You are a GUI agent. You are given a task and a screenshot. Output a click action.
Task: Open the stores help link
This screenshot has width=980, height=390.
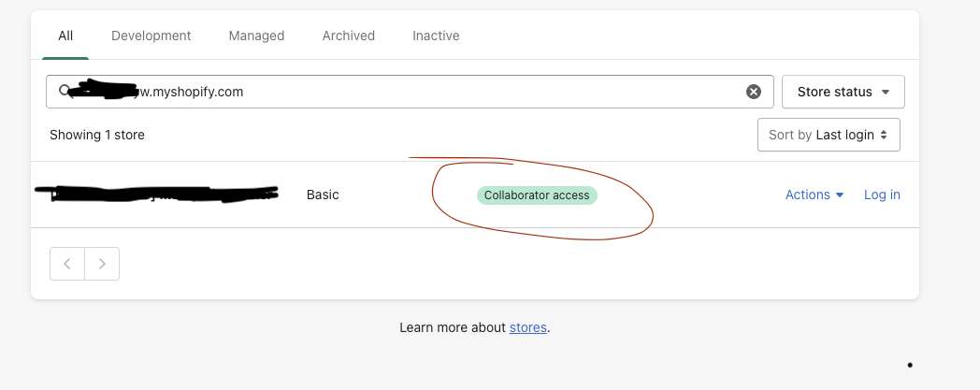(528, 327)
